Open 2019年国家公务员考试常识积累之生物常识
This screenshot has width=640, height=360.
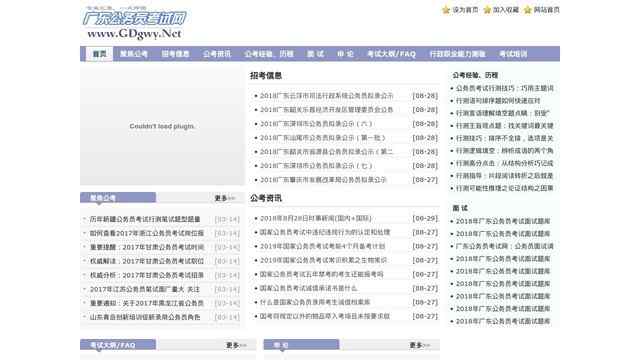(x=323, y=260)
